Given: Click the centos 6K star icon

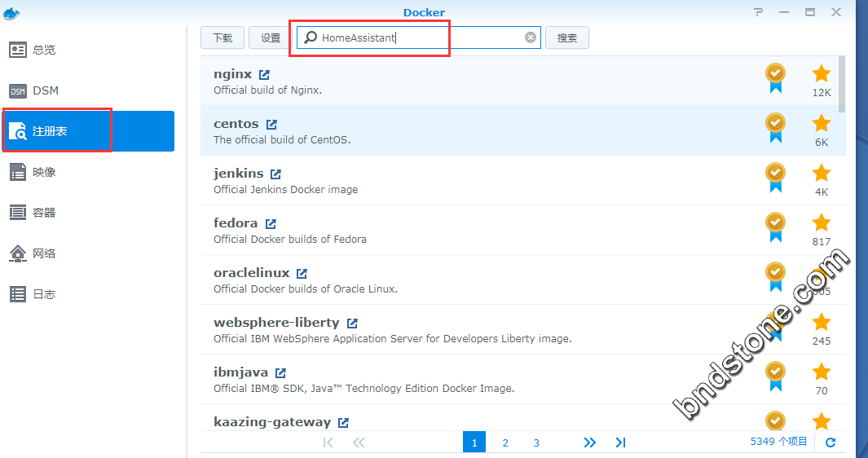Looking at the screenshot, I should pos(822,124).
